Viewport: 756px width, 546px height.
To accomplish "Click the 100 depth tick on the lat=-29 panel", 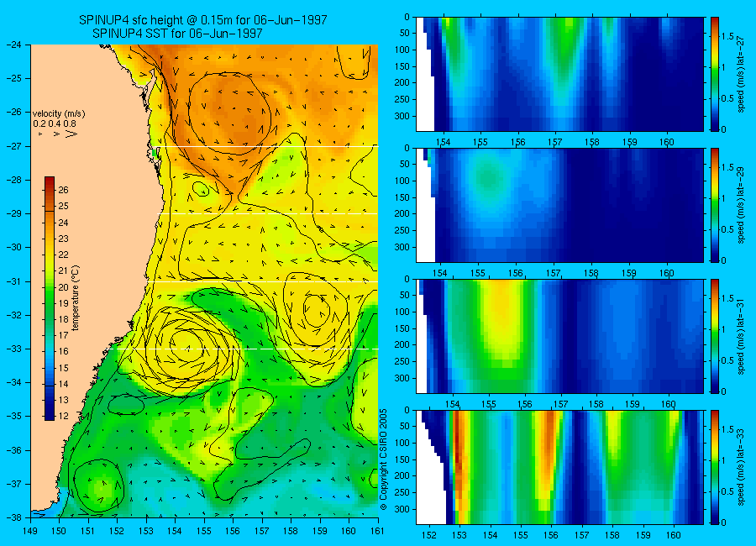I will pos(402,181).
